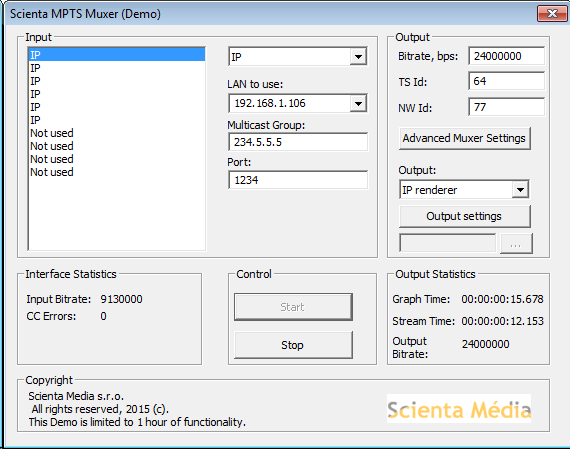Open Output settings
This screenshot has width=570, height=449.
464,216
